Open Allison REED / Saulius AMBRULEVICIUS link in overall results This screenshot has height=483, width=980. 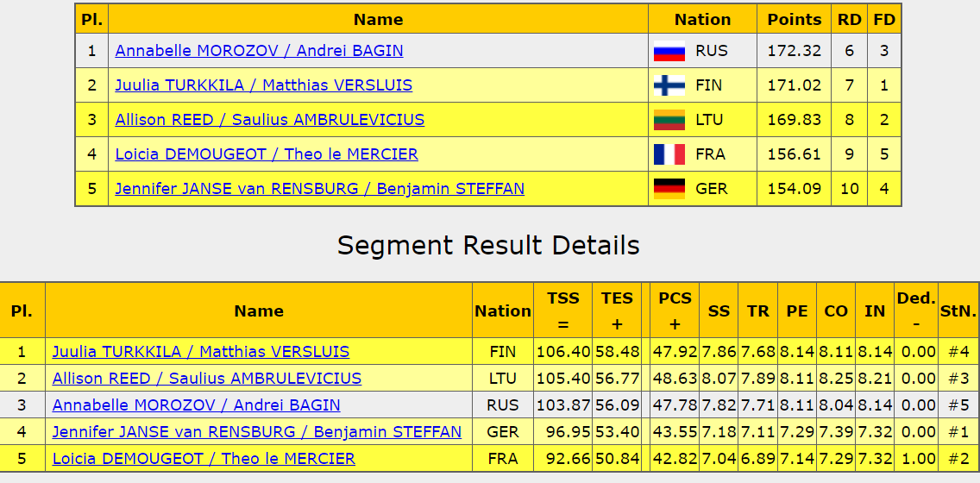(269, 119)
